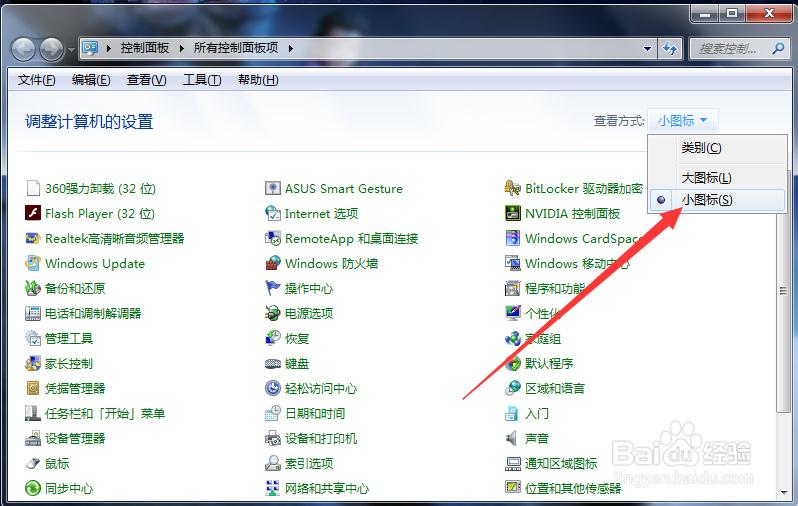Screen dimensions: 798x506
Task: Click the 设备管理器 icon
Action: (33, 438)
